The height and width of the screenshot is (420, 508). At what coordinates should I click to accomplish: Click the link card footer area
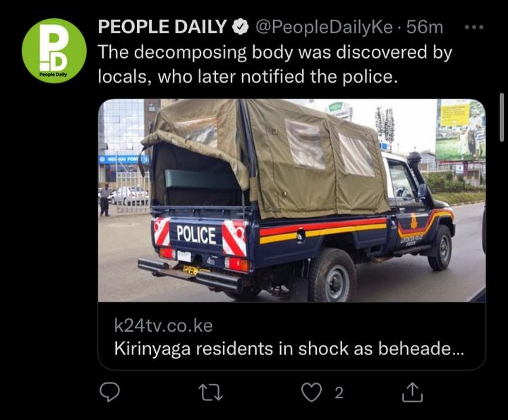click(x=291, y=336)
